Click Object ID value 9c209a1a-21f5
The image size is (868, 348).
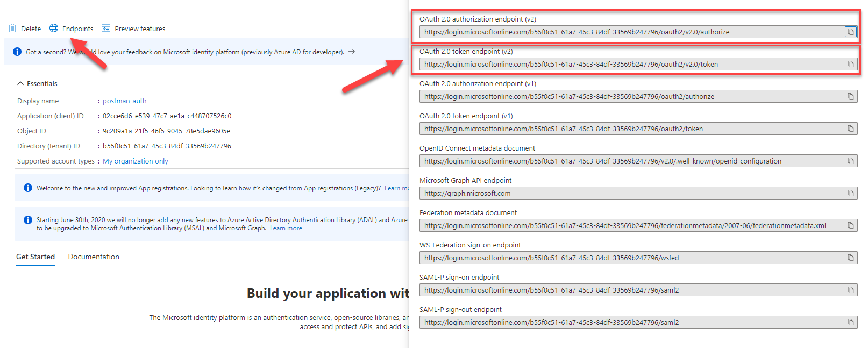(166, 131)
